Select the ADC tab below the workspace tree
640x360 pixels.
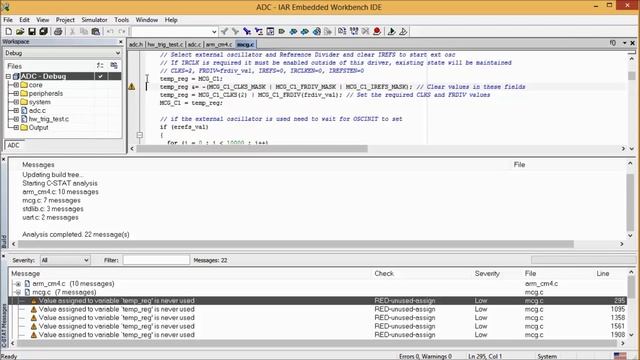(13, 145)
